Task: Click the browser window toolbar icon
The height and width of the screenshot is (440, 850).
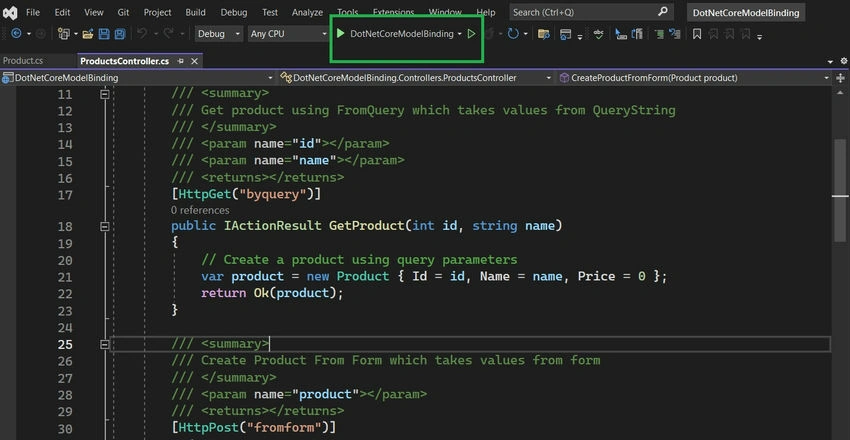Action: click(565, 34)
